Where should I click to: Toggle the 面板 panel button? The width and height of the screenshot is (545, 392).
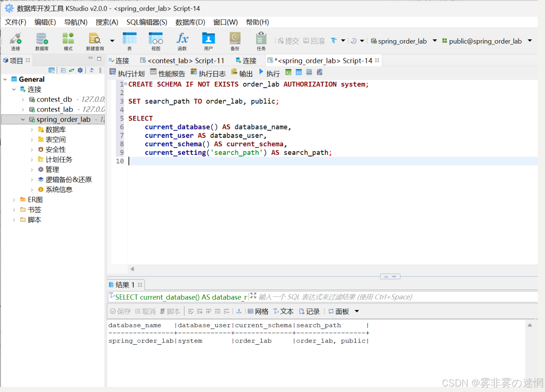click(x=339, y=311)
